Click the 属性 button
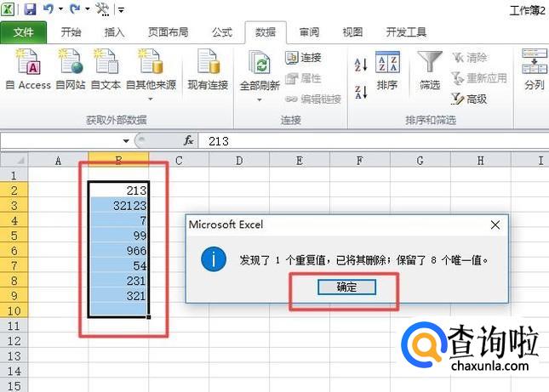Image resolution: width=549 pixels, height=392 pixels. click(x=303, y=78)
